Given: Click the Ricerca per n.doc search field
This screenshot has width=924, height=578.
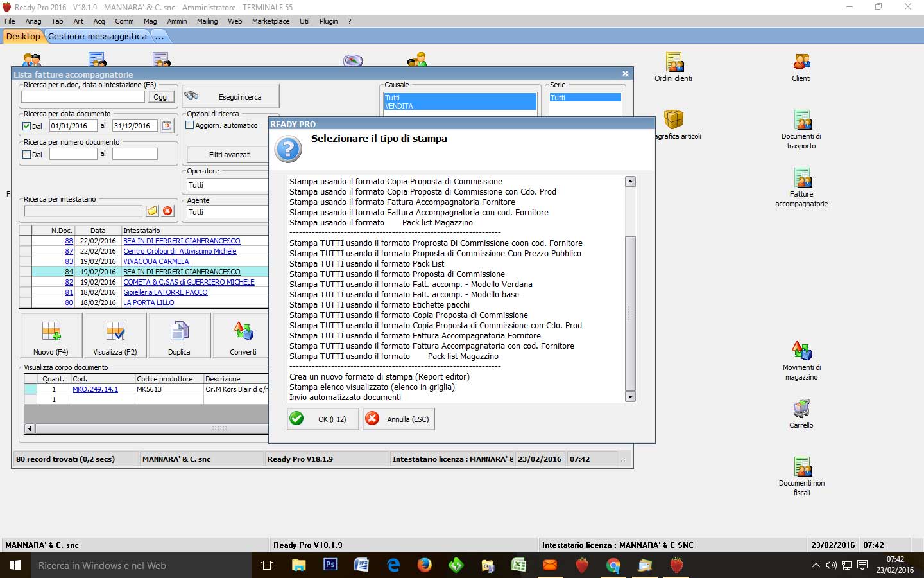Looking at the screenshot, I should coord(83,97).
